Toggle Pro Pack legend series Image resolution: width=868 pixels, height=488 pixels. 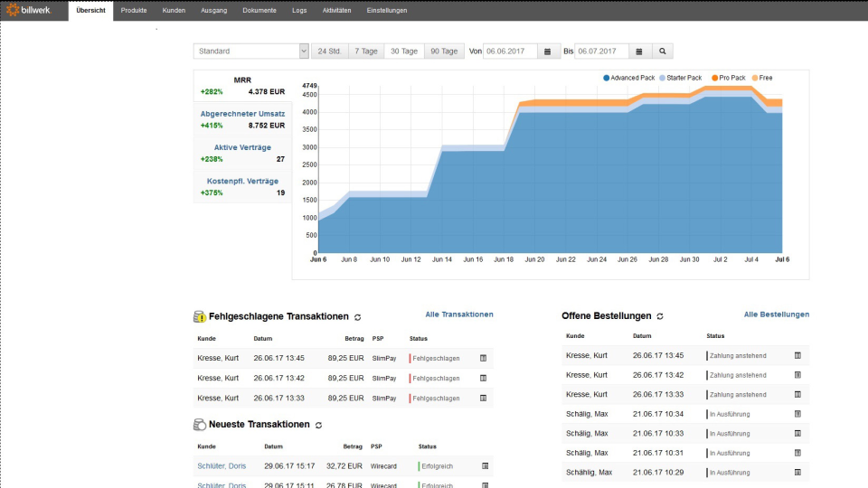729,78
